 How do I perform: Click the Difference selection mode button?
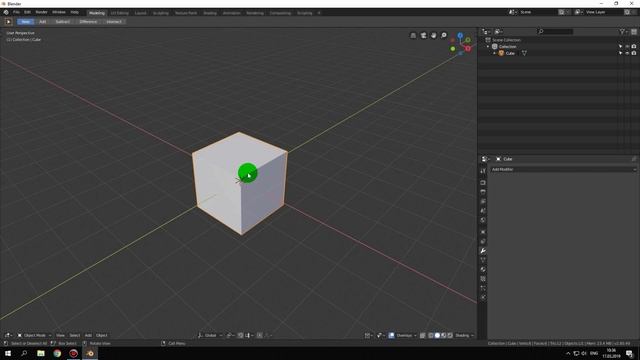click(x=88, y=22)
